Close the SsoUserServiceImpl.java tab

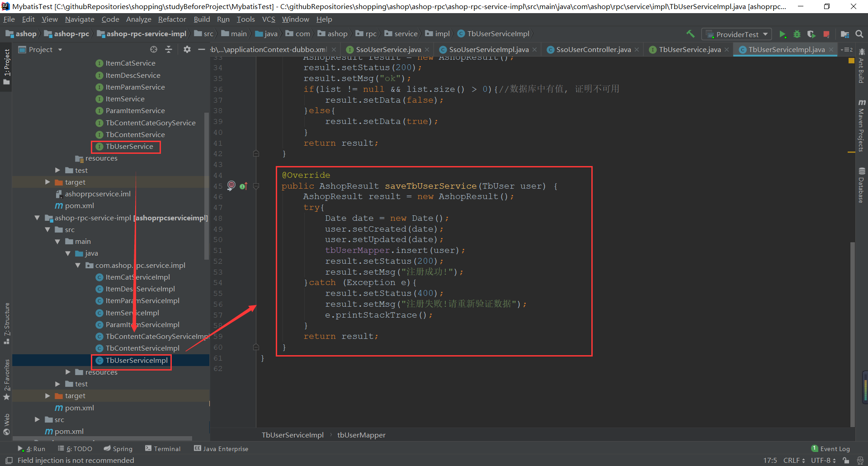pyautogui.click(x=535, y=50)
